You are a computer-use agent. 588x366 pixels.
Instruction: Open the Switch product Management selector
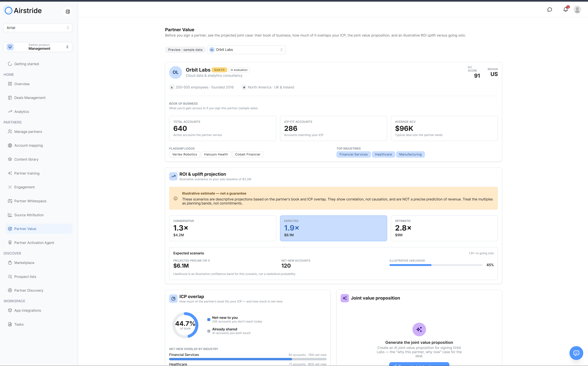coord(38,47)
